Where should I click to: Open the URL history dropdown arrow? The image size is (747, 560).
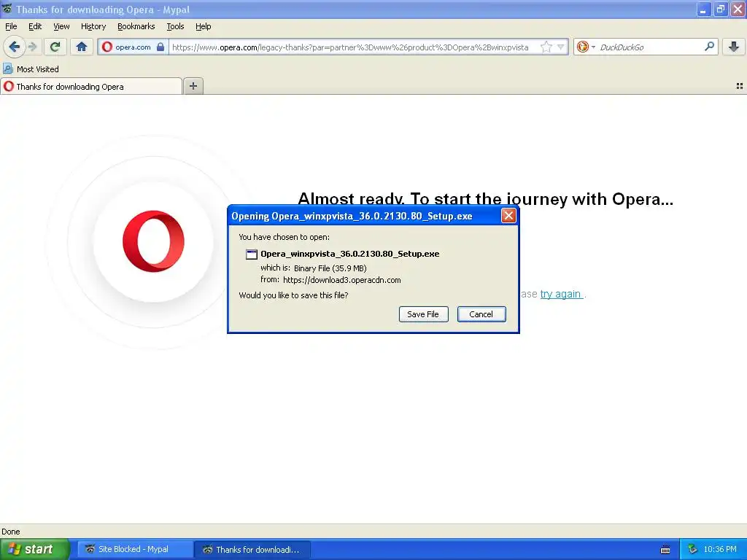point(561,47)
